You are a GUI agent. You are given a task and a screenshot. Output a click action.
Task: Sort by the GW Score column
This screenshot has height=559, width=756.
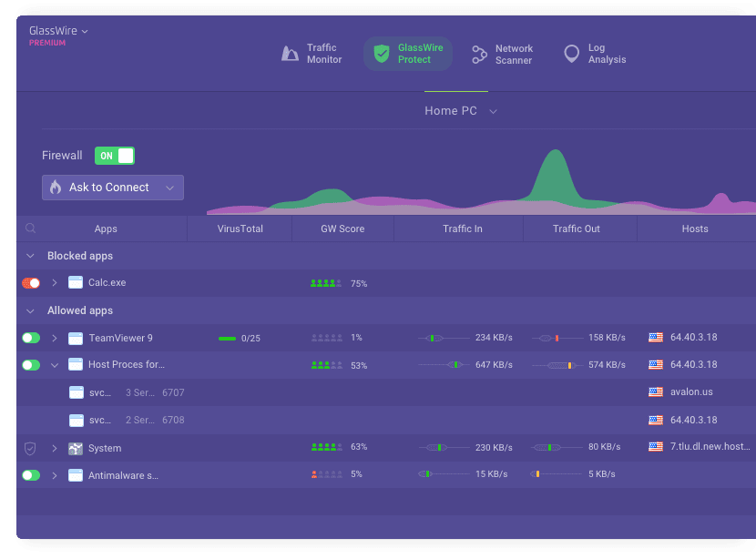click(x=342, y=229)
